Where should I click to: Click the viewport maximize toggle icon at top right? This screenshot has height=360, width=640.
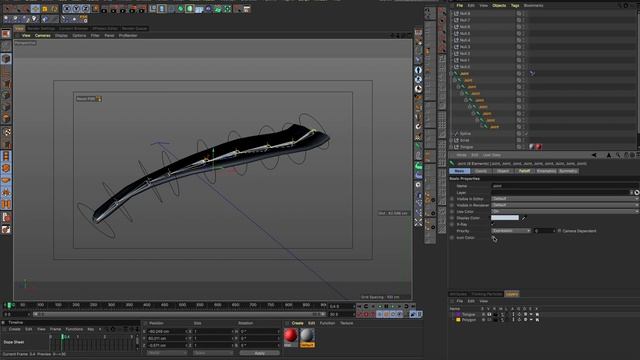point(409,36)
